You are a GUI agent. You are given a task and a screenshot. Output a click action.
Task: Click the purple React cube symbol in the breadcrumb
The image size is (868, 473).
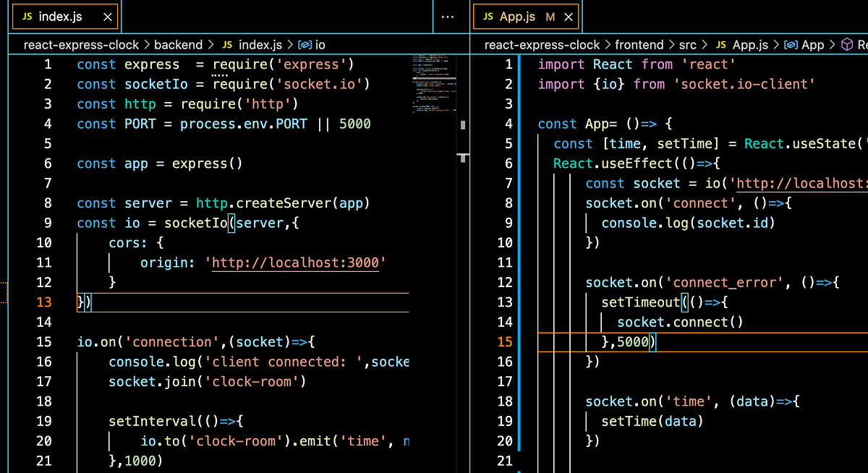(x=847, y=44)
